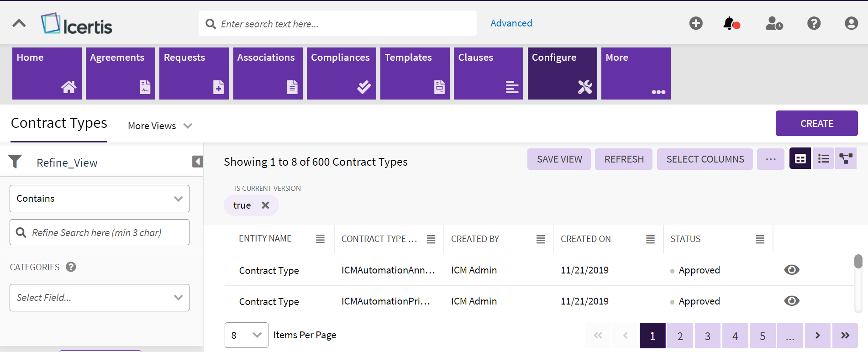
Task: Open the Configure navigation tile
Action: 562,74
